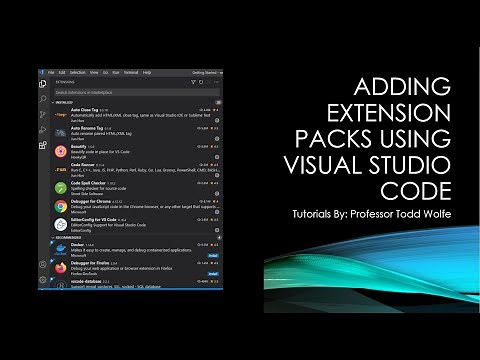
Task: Click the Visual Studio Code logo in title bar
Action: coord(41,73)
